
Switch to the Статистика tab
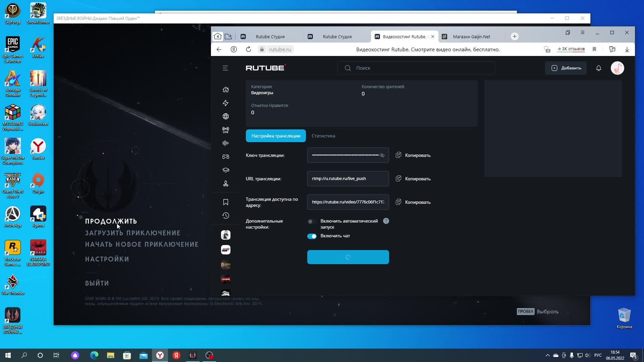pyautogui.click(x=323, y=136)
